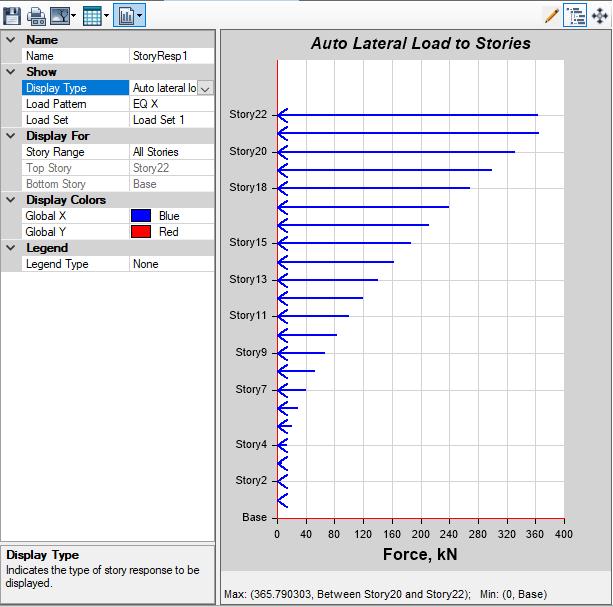
Task: Click the show table grid icon
Action: (x=92, y=16)
